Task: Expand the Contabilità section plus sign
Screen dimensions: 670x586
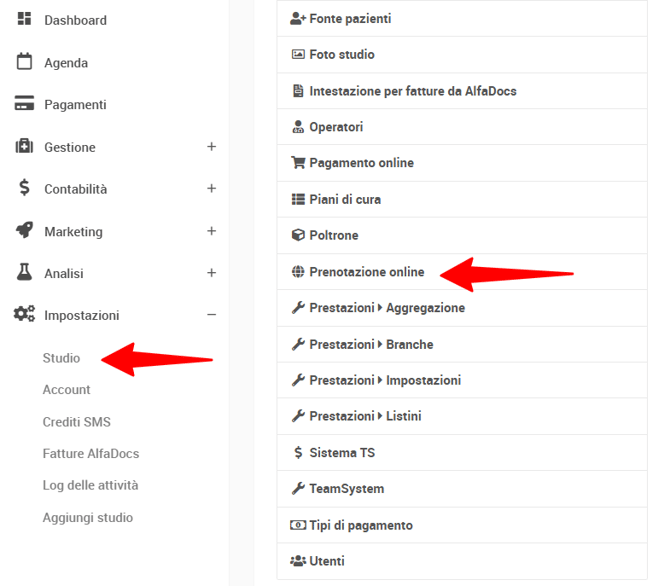Action: [211, 189]
